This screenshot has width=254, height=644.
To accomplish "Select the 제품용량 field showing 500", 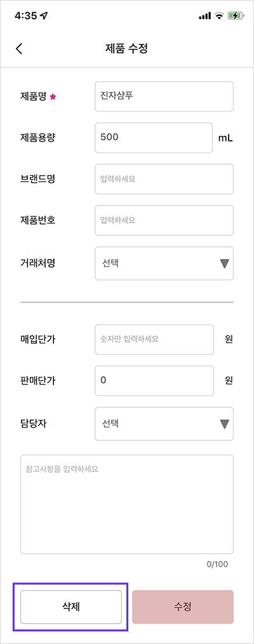I will pos(154,138).
